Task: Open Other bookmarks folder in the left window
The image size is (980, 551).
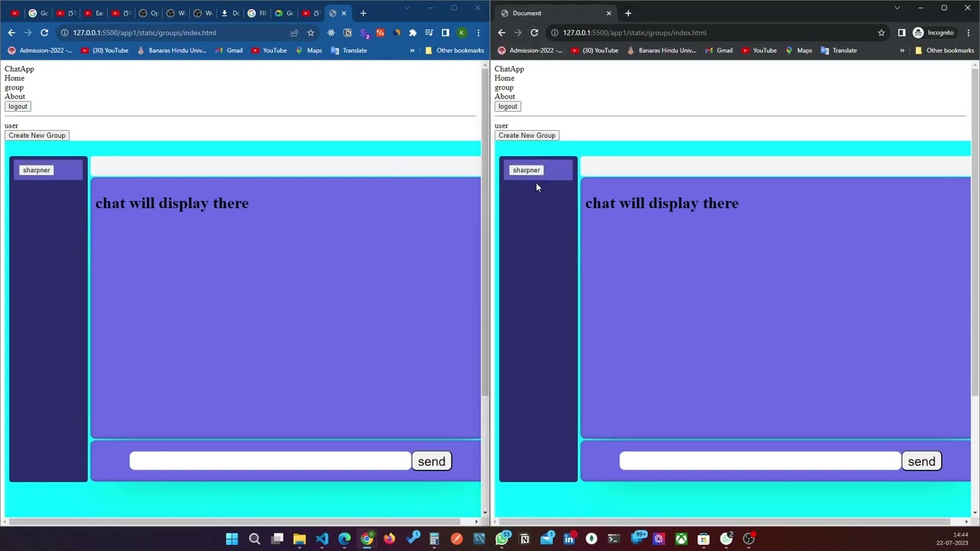Action: point(455,51)
